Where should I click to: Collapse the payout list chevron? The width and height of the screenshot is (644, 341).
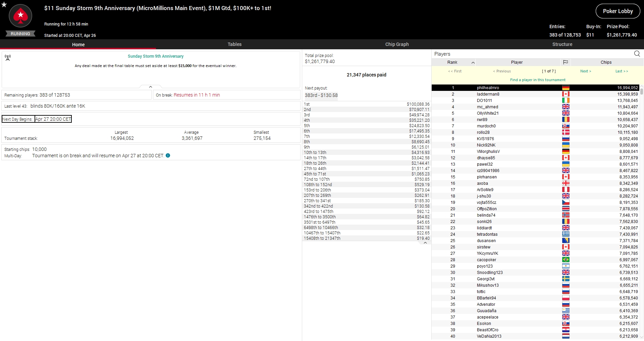[425, 243]
